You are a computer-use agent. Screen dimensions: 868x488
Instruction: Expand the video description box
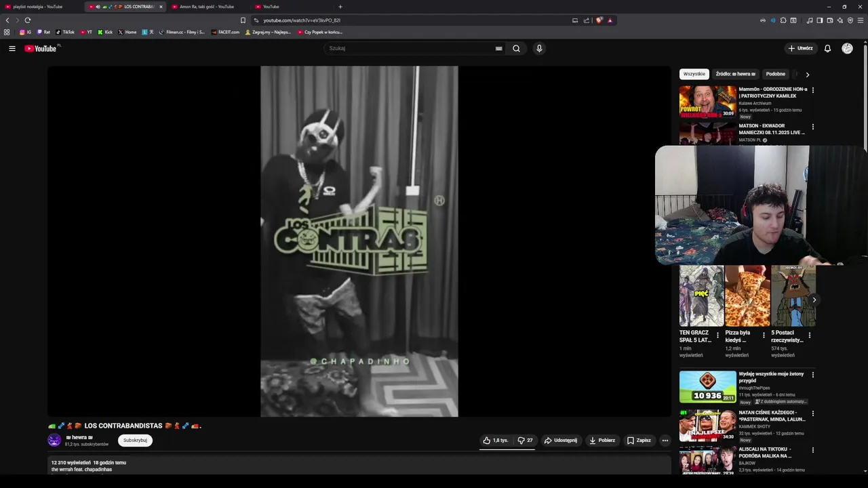pos(359,466)
